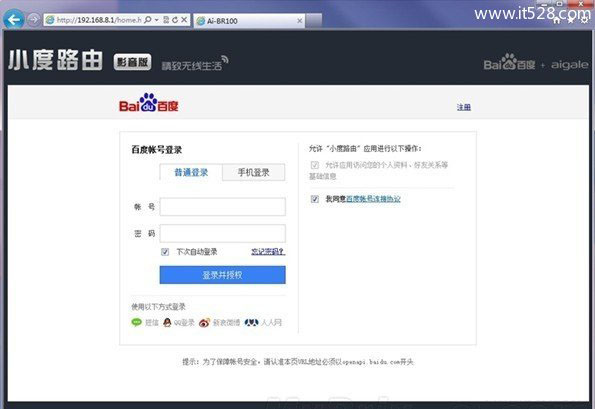595x409 pixels.
Task: Switch to 普通登录 tab
Action: [x=191, y=173]
